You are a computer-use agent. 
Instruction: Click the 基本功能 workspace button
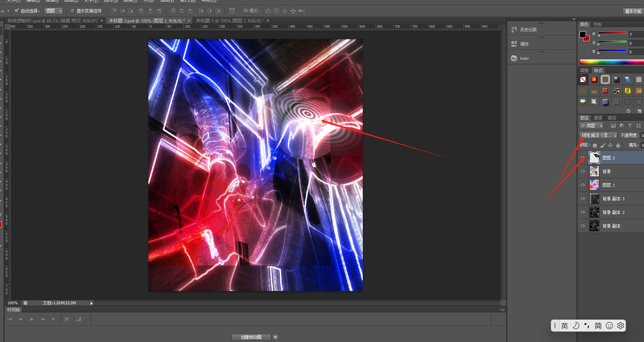click(x=634, y=11)
